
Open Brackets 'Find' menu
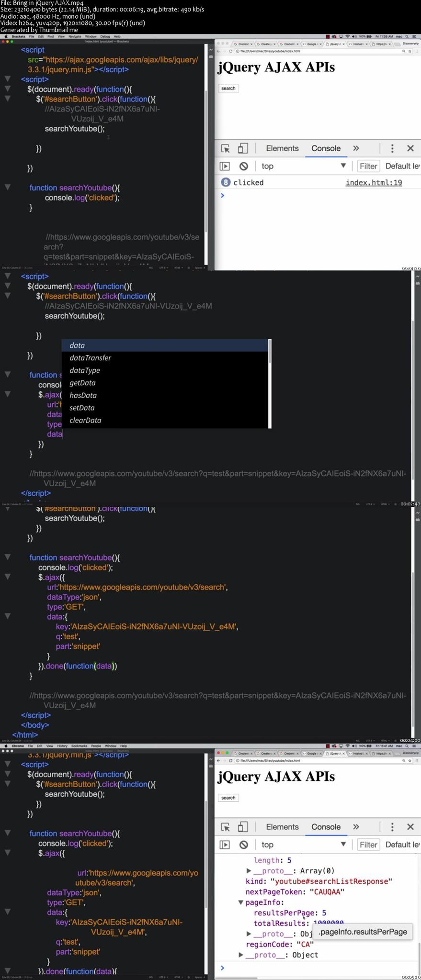(51, 36)
